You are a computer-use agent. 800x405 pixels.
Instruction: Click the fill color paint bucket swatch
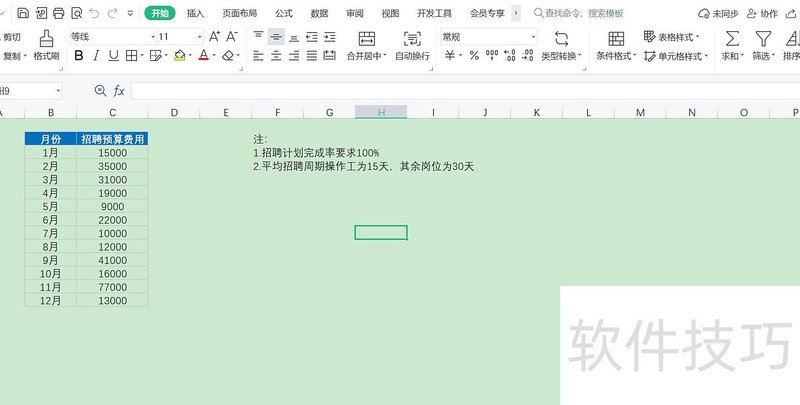[x=179, y=56]
